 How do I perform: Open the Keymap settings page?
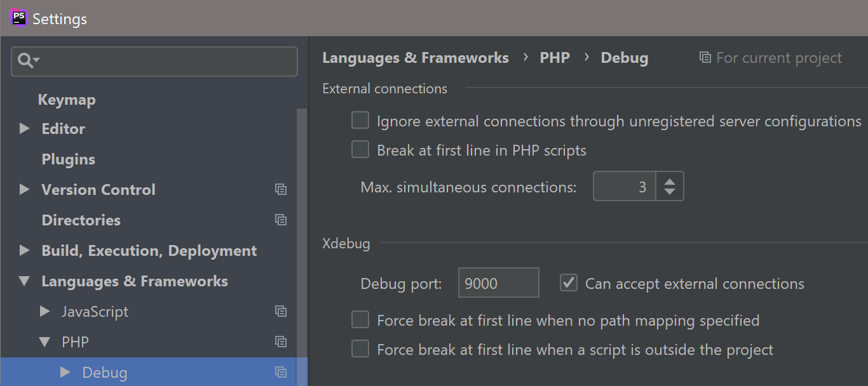[x=67, y=100]
